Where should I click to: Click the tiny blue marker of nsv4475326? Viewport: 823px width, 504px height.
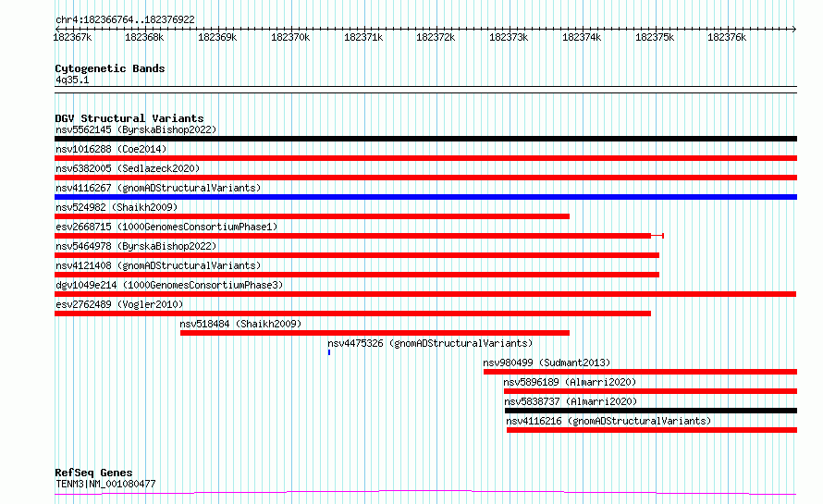329,353
